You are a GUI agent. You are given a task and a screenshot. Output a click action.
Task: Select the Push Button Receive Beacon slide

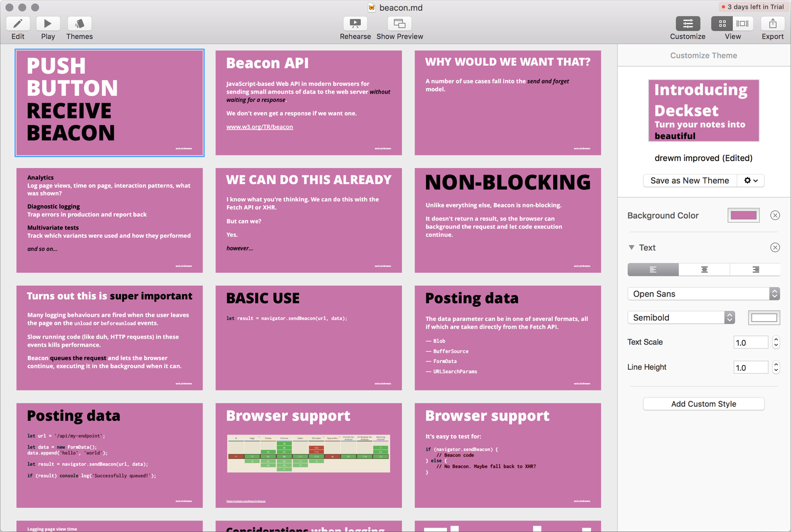pos(110,103)
